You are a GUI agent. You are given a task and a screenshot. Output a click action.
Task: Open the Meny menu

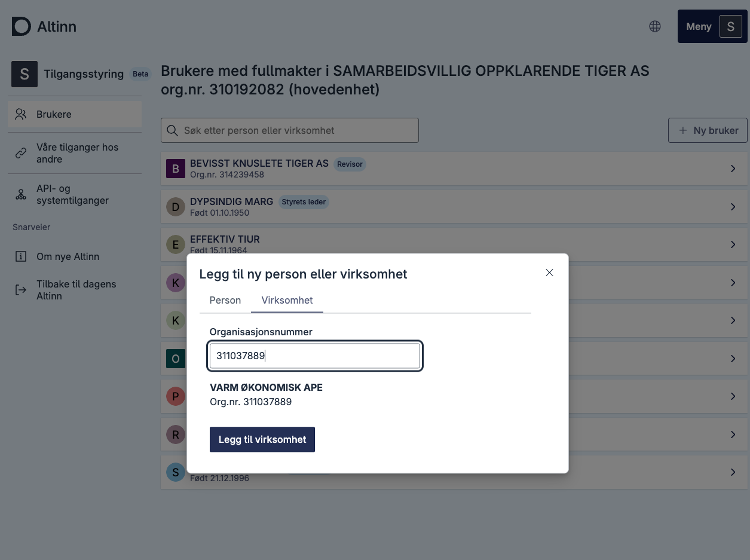tap(698, 26)
